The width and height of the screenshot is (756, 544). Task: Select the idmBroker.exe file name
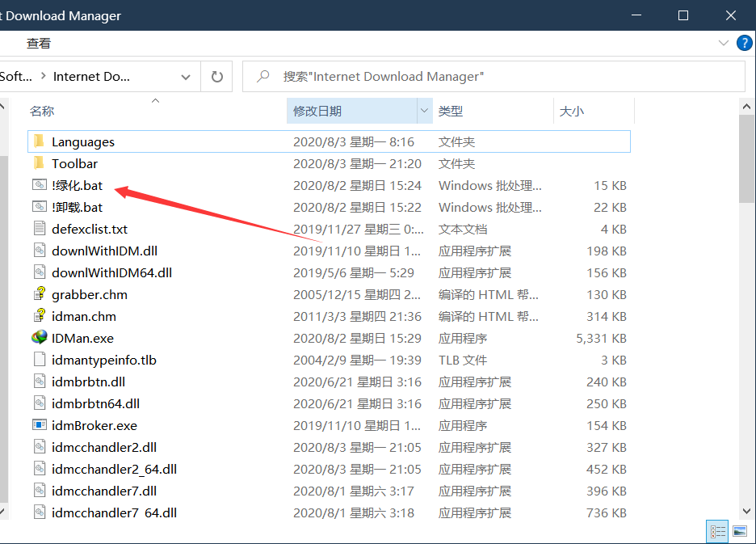pyautogui.click(x=94, y=426)
